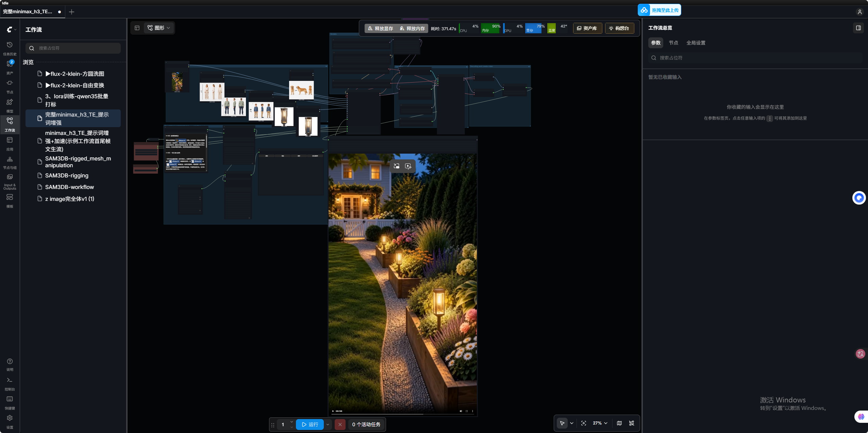Open the 模板 templates sidebar icon
Image resolution: width=868 pixels, height=433 pixels.
(10, 201)
